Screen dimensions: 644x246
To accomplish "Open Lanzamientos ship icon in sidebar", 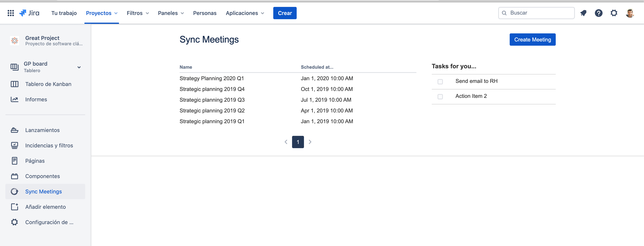I will [15, 130].
